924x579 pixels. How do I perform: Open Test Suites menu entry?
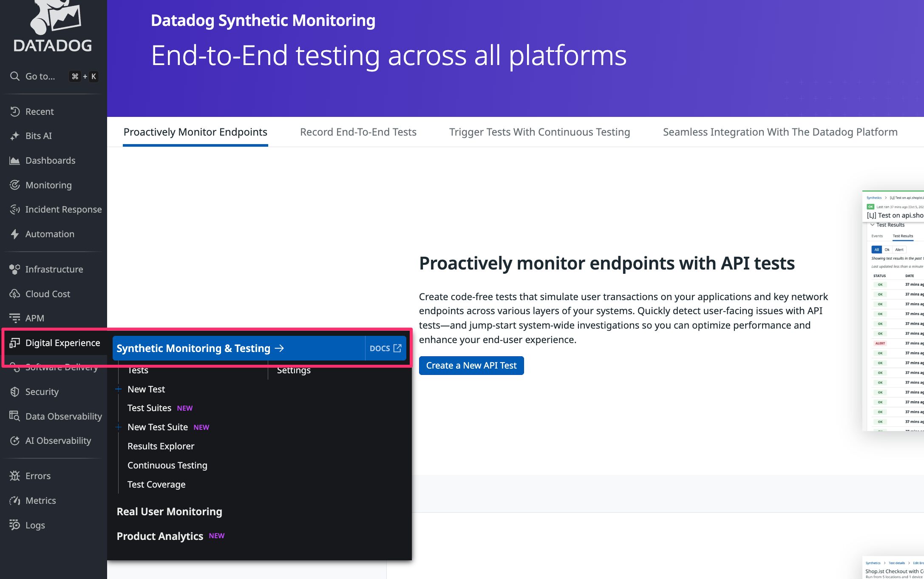click(x=149, y=408)
